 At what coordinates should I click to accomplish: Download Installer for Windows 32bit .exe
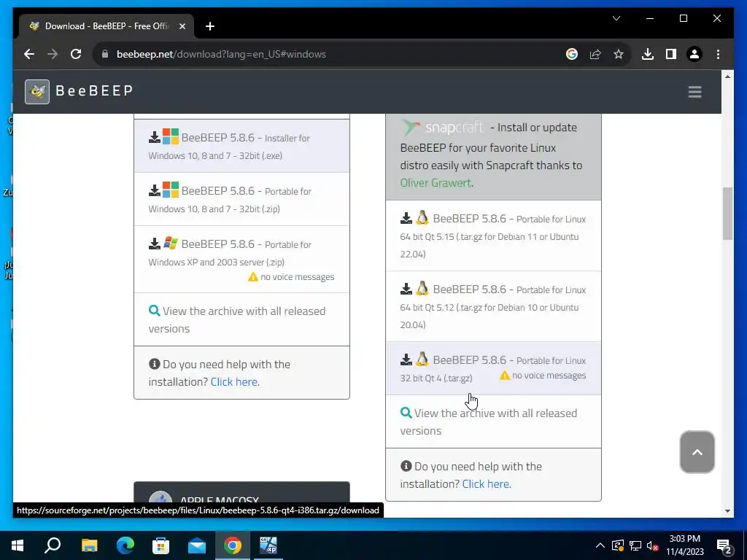(241, 146)
